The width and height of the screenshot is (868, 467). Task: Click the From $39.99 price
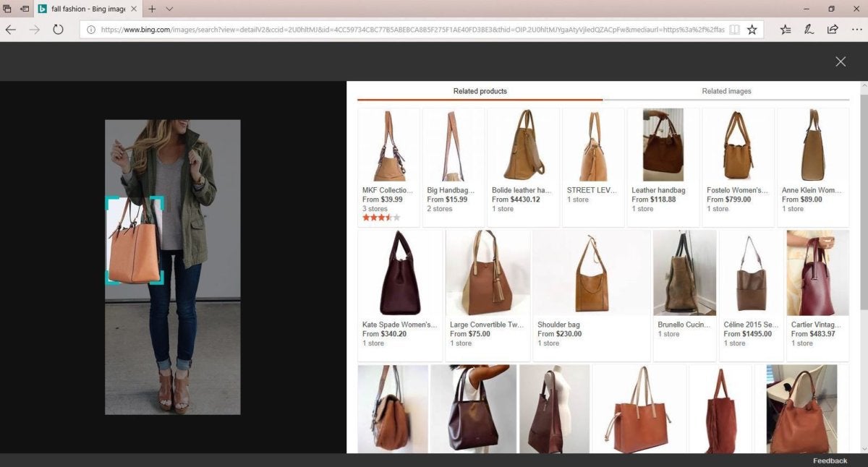[383, 200]
